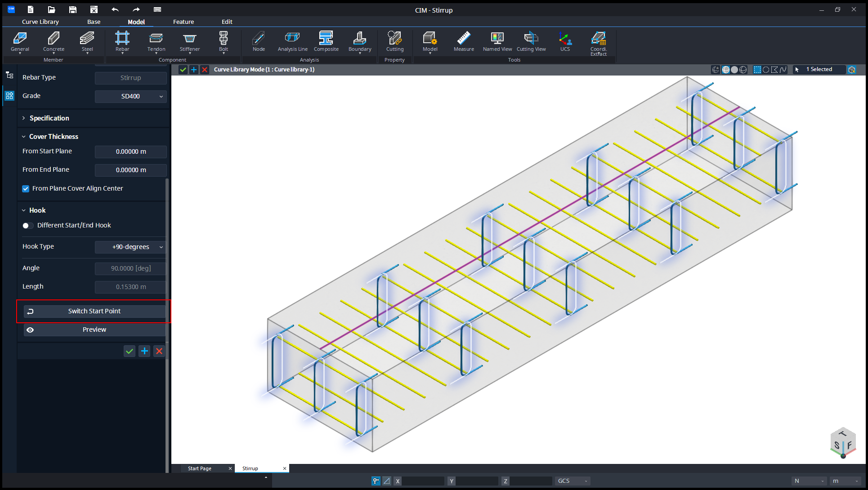Open the Analysis Line tool
868x490 pixels.
tap(292, 42)
